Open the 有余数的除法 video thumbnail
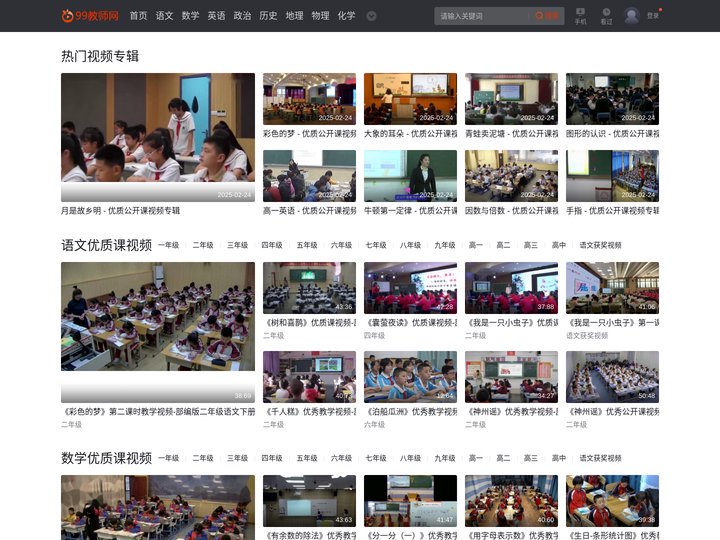720x540 pixels. (309, 501)
